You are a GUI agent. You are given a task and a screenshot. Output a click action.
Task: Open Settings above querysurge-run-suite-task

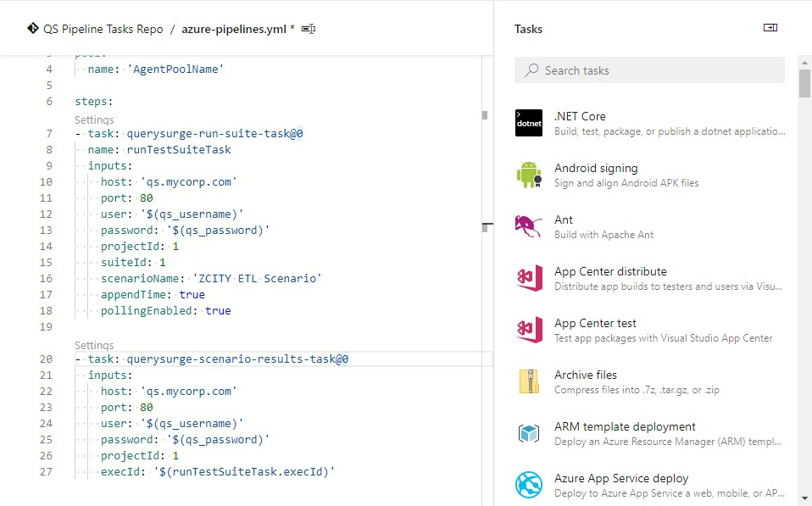94,120
